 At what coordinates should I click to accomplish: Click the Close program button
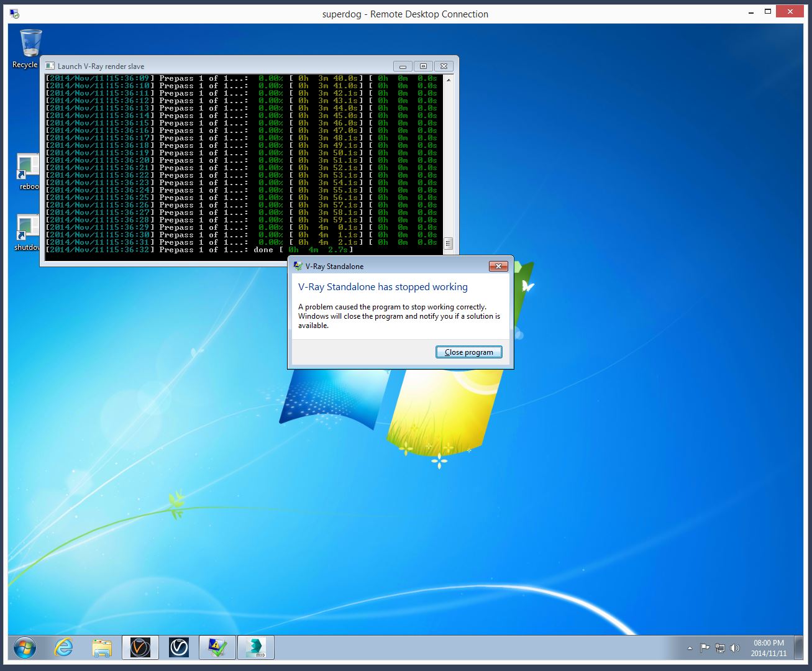(469, 352)
